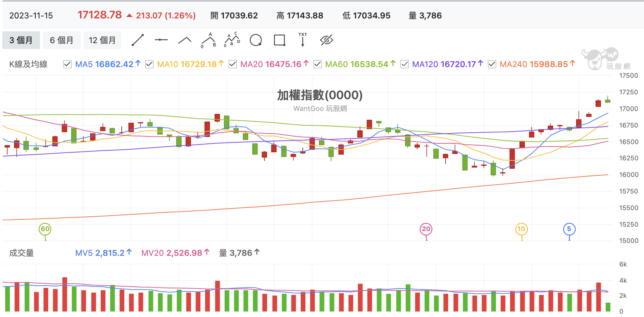Switch to the 6 個月 range tab
Screen dimensions: 644x317
62,40
